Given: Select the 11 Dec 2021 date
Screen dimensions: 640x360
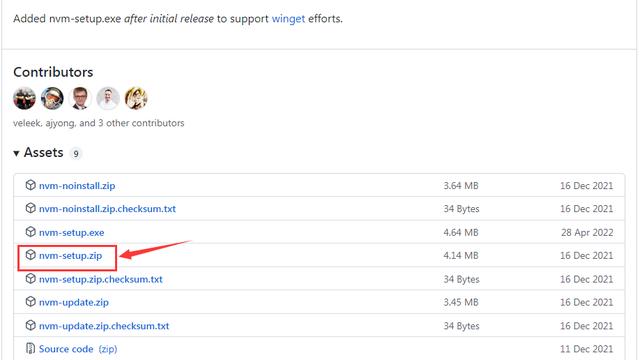Looking at the screenshot, I should pos(587,349).
